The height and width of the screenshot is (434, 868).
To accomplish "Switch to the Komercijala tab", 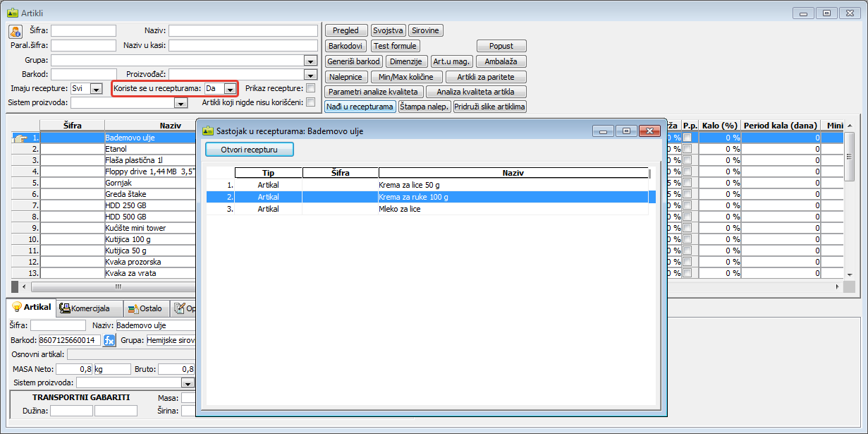I will pos(89,308).
